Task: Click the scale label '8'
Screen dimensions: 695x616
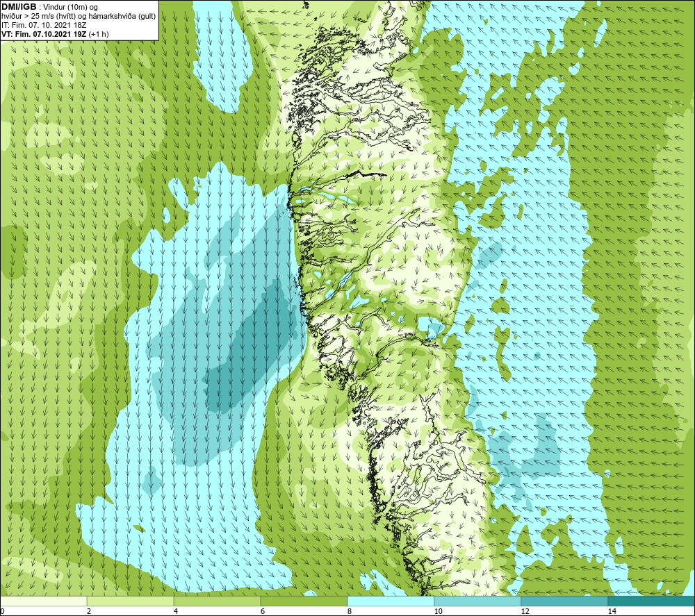Action: (350, 611)
